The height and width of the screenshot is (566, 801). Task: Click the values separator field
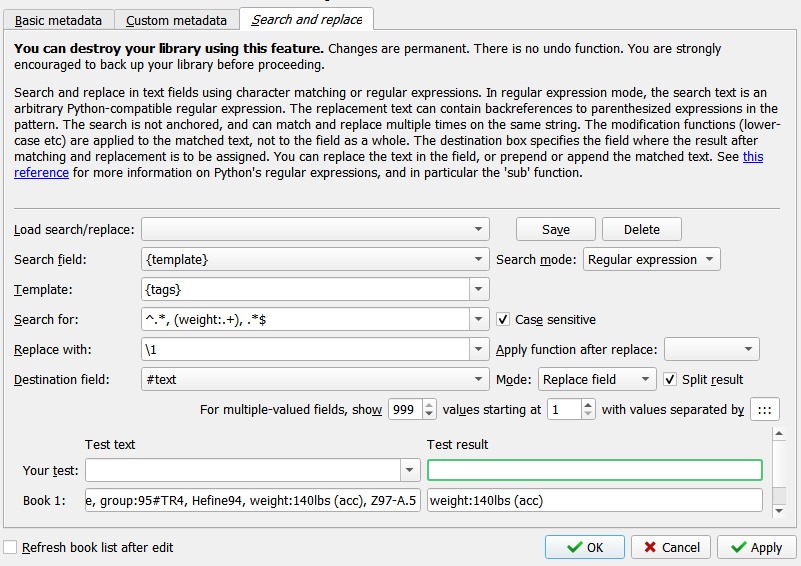click(x=765, y=410)
